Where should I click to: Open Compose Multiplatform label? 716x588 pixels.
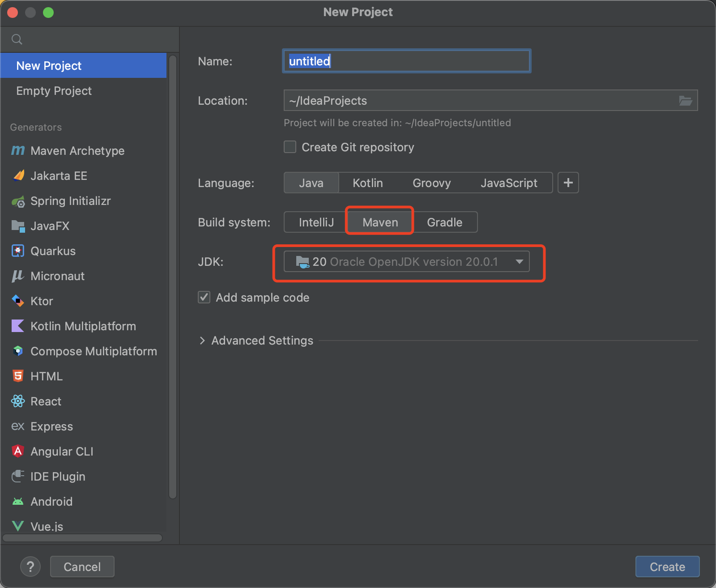coord(94,351)
